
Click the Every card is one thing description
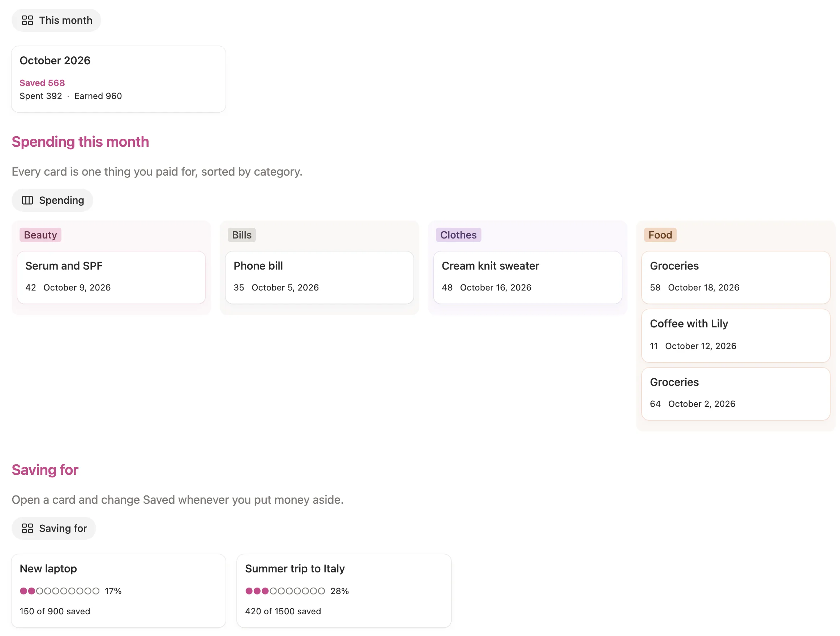tap(157, 172)
